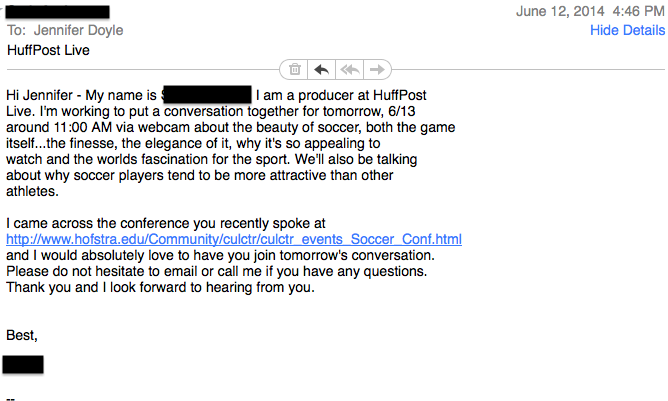Click the redacted producer name in body
This screenshot has height=401, width=668.
(x=207, y=95)
